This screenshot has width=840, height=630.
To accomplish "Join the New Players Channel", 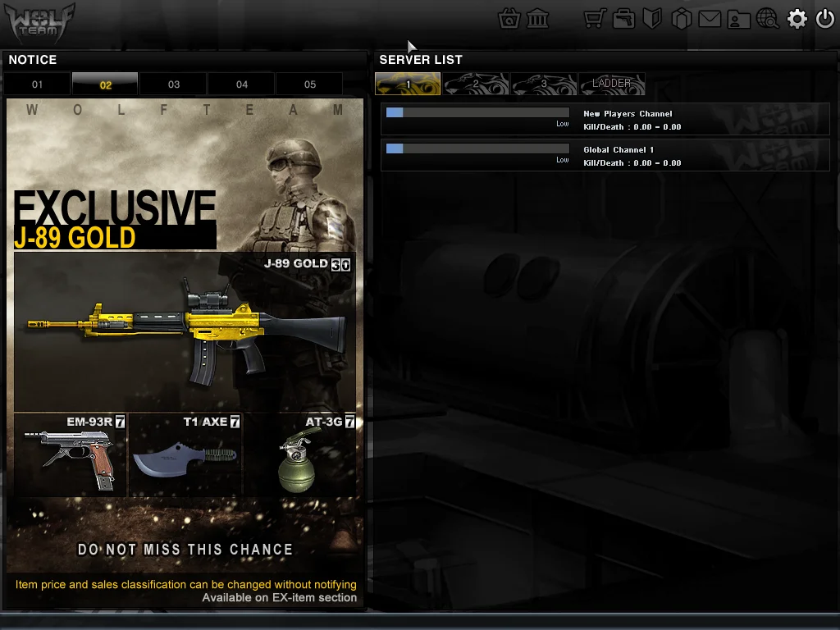I will [x=605, y=119].
